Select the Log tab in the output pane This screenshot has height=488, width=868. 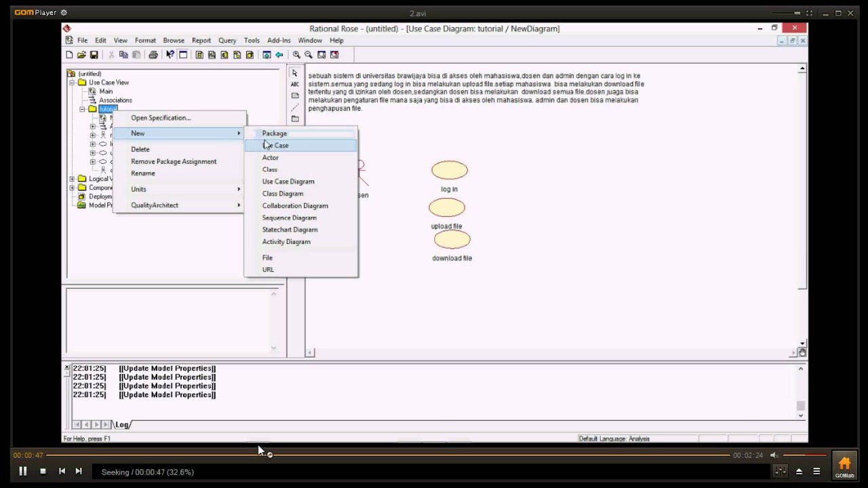click(122, 425)
